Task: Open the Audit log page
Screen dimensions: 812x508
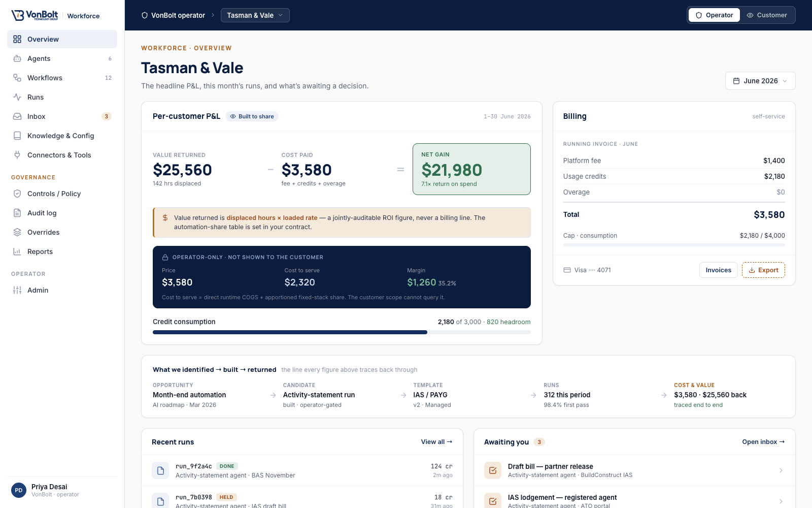Action: (62, 213)
